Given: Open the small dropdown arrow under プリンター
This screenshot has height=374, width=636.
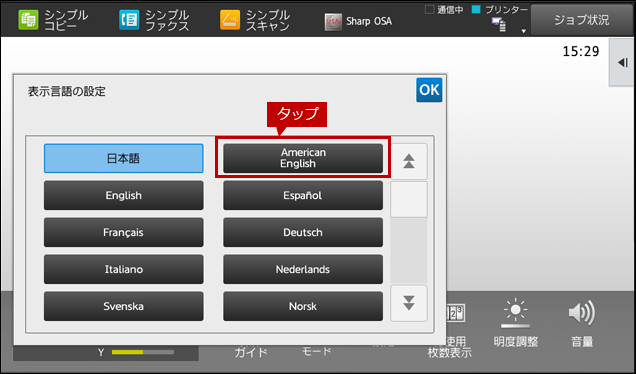Looking at the screenshot, I should 523,31.
